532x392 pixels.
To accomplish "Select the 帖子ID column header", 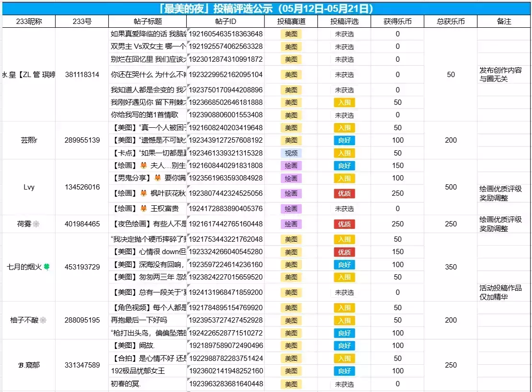I will [226, 22].
